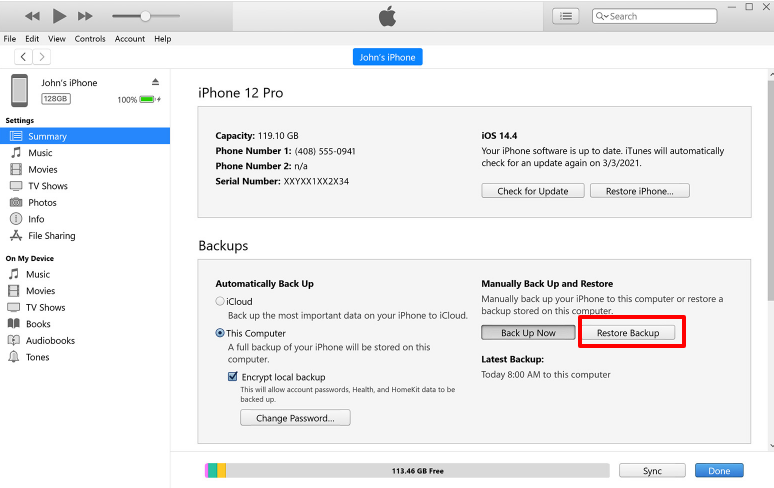Click Change Password... button
The width and height of the screenshot is (774, 488).
(x=295, y=418)
